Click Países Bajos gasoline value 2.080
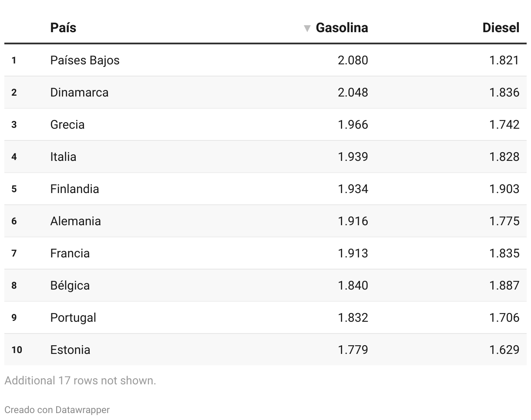Image resolution: width=531 pixels, height=420 pixels. (x=353, y=60)
